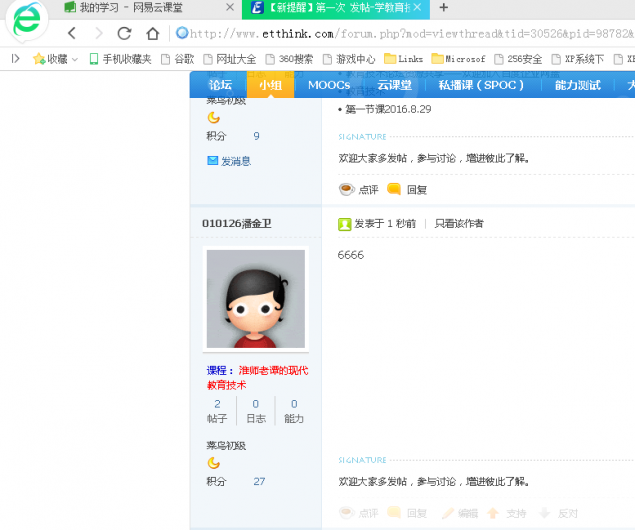Go to the 论坛 navigation item
The image size is (635, 530).
(220, 85)
